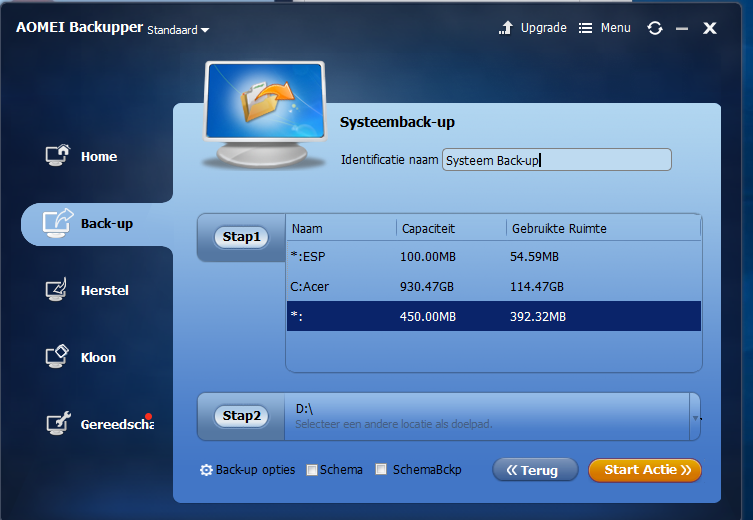
Task: Enable the SchemaBckp checkbox
Action: (381, 469)
